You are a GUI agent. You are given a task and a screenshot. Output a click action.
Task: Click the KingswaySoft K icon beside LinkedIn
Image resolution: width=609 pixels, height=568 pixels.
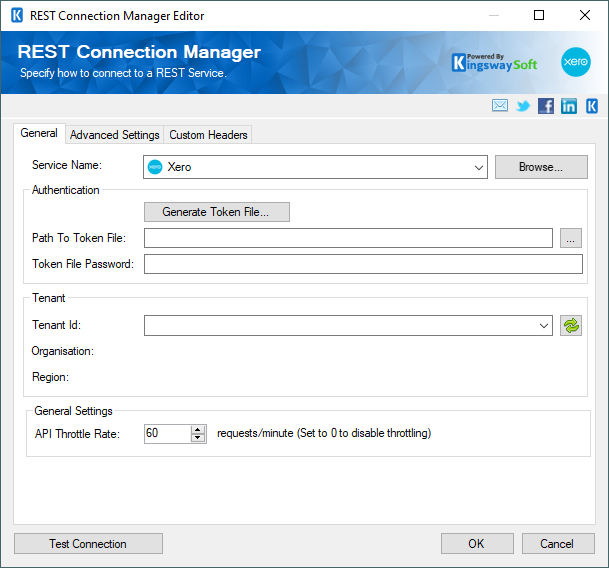tap(592, 106)
